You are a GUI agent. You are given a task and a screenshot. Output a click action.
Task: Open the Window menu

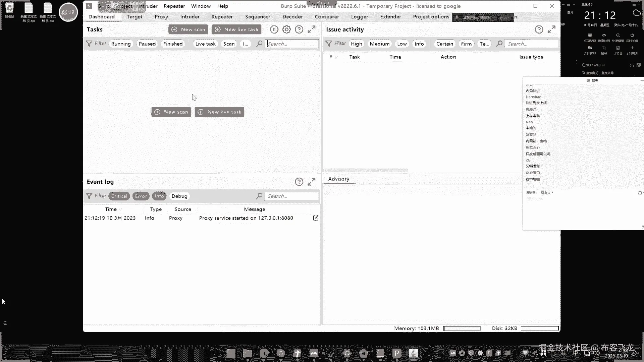(x=201, y=6)
